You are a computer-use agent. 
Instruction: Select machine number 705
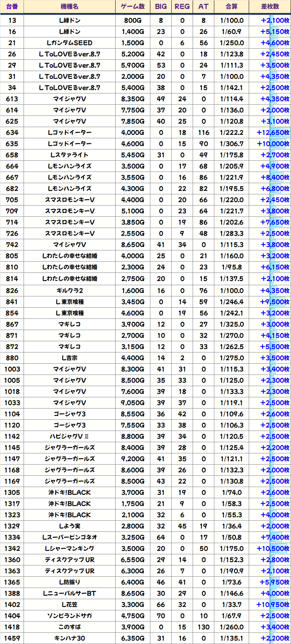pos(12,200)
